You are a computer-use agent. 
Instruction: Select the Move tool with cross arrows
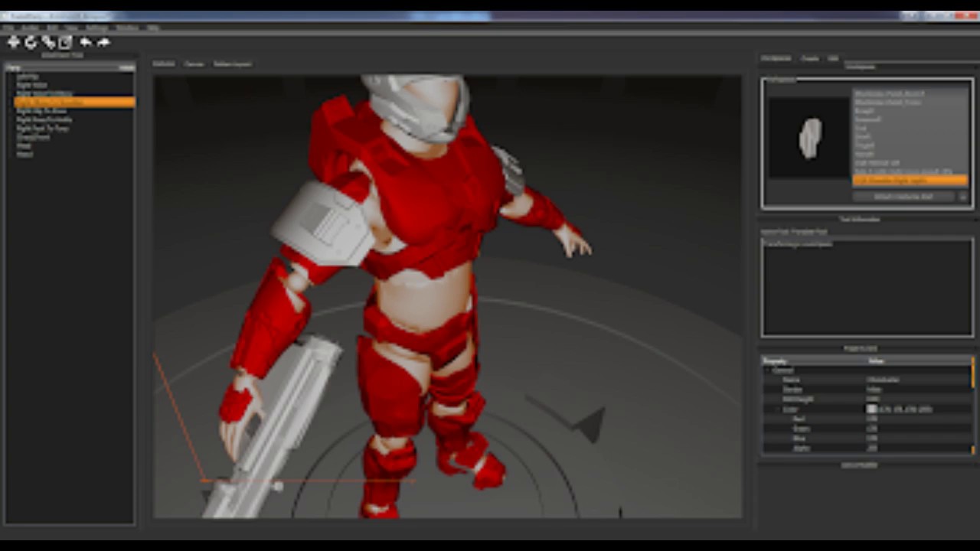pos(13,43)
